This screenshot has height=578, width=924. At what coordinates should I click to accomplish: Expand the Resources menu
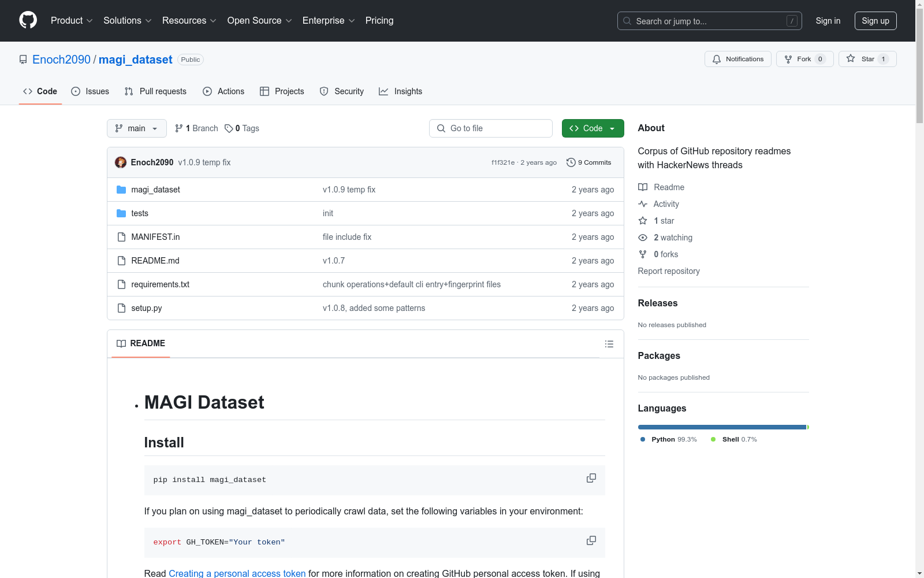(x=189, y=20)
